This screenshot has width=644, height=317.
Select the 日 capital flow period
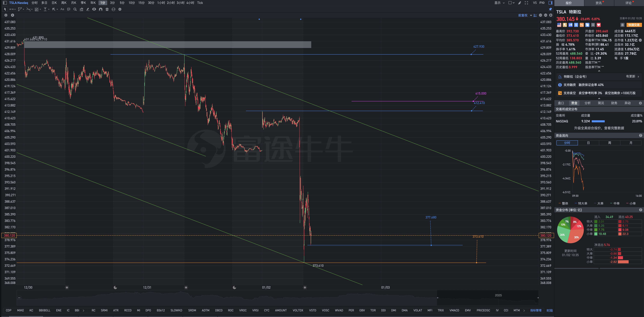588,143
